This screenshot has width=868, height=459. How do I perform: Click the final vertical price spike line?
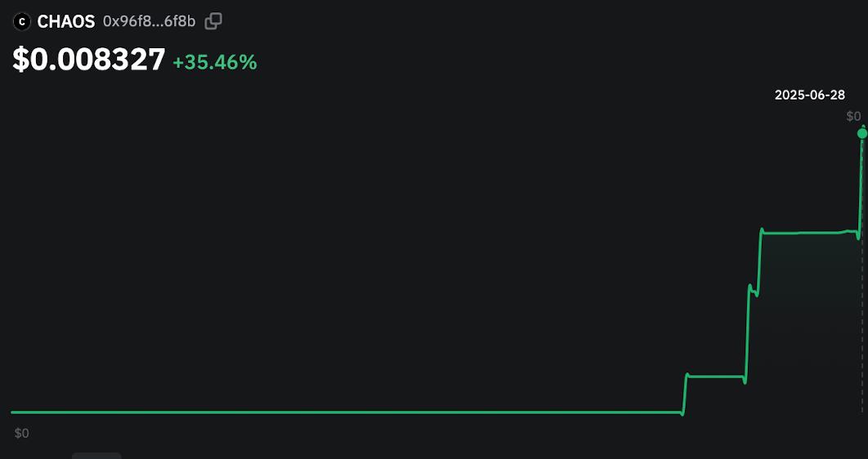click(x=861, y=182)
